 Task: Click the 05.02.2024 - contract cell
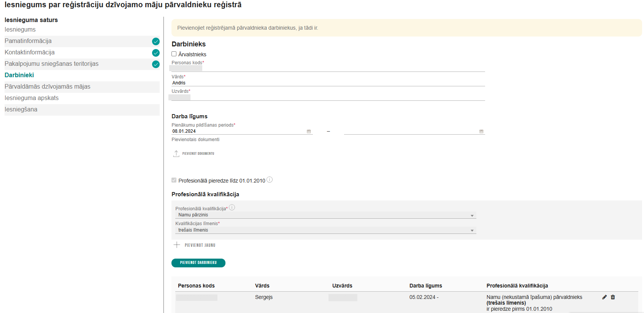pos(424,297)
